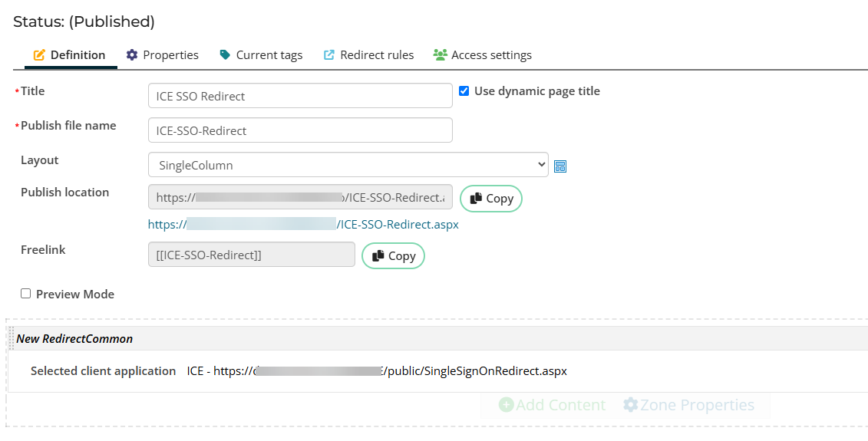Copy the Freelink text
868x441 pixels.
click(393, 256)
